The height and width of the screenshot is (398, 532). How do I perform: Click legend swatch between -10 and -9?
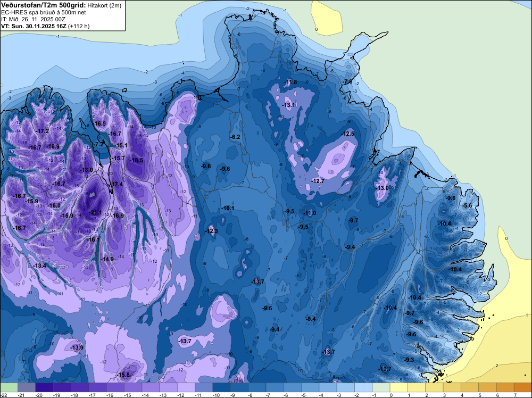pos(221,387)
